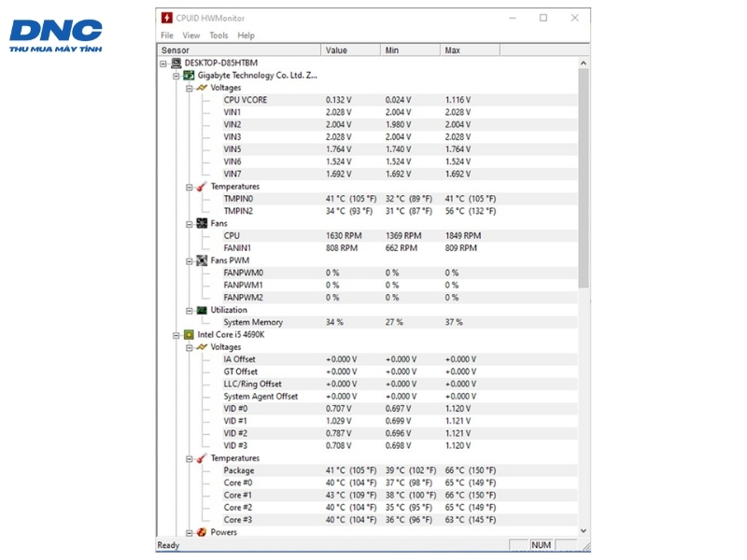Collapse the Utilization section
This screenshot has width=747, height=560.
pos(190,311)
